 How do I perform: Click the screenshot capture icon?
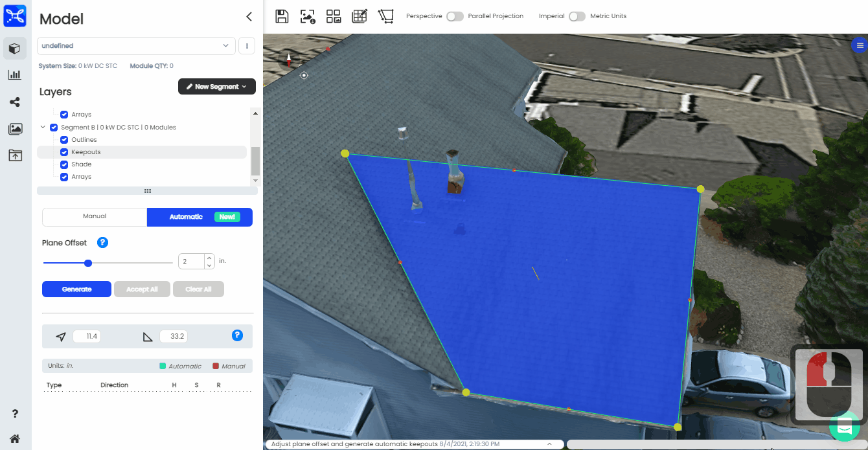[308, 16]
